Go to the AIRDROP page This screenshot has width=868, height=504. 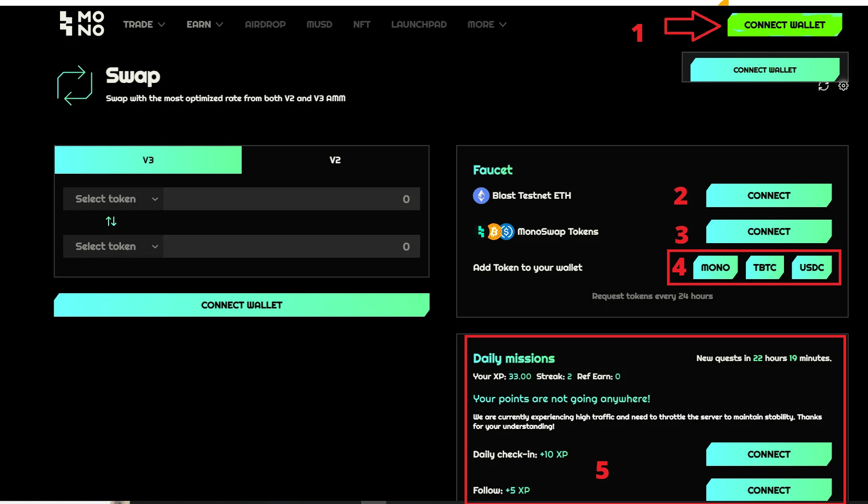click(265, 25)
